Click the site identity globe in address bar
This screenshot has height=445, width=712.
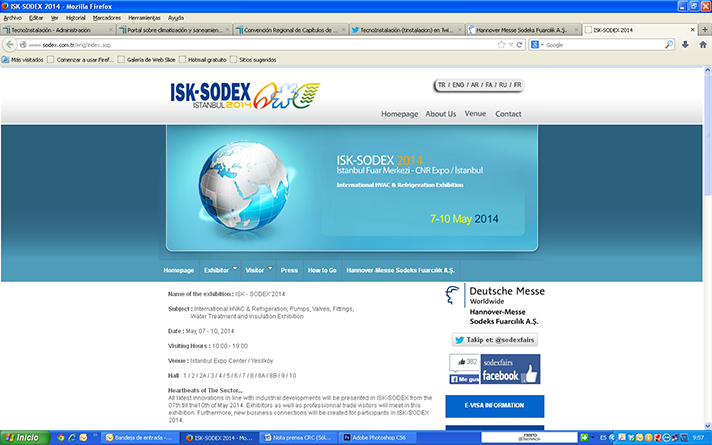click(x=23, y=44)
